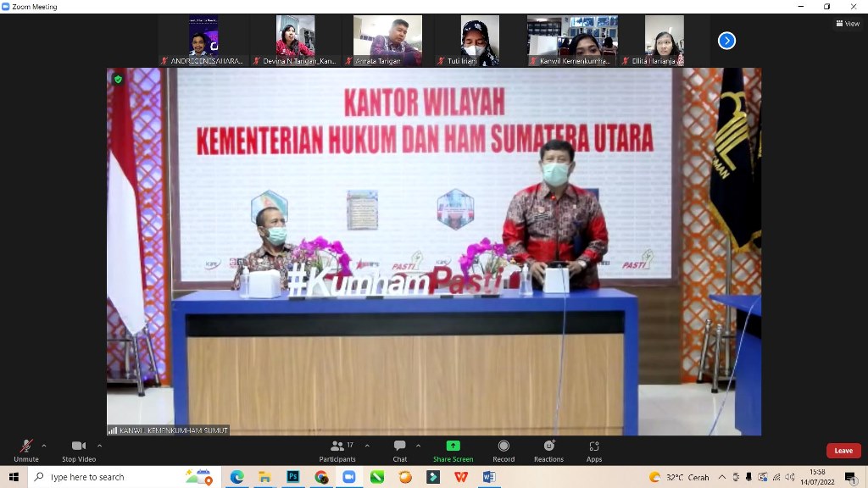Image resolution: width=868 pixels, height=488 pixels.
Task: Stop the video camera
Action: click(x=78, y=449)
